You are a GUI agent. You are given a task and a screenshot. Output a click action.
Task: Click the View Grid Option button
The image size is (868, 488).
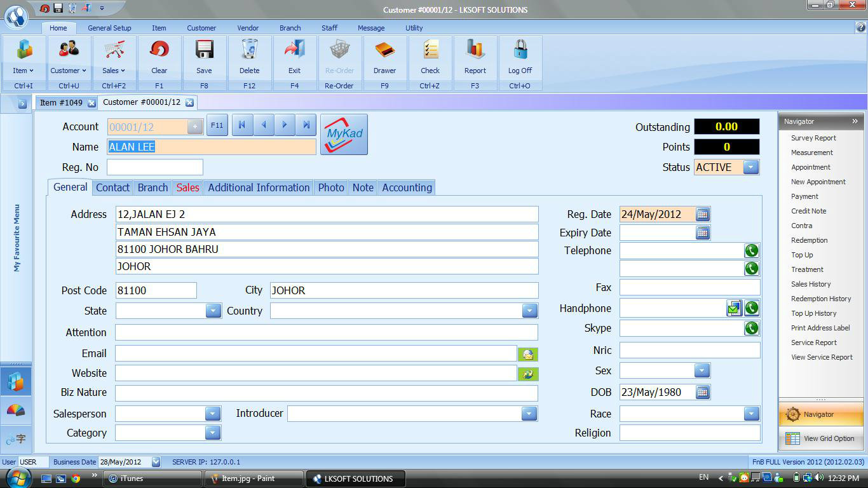click(x=822, y=438)
